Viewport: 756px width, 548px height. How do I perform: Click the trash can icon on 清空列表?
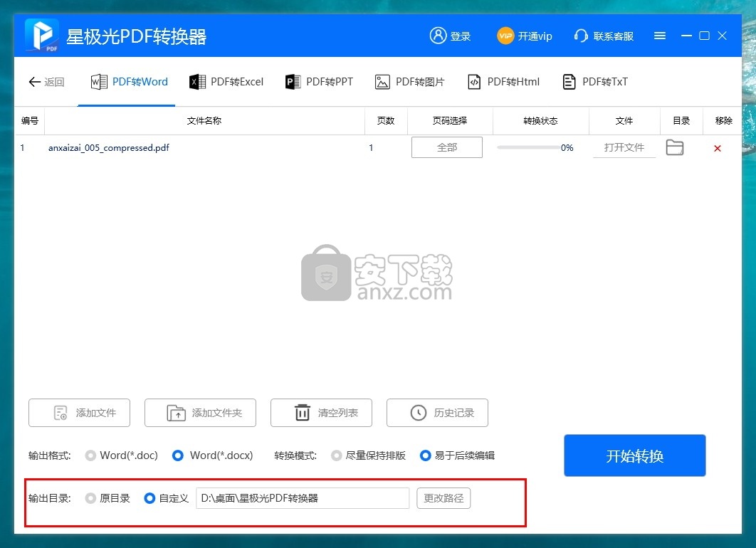click(303, 413)
